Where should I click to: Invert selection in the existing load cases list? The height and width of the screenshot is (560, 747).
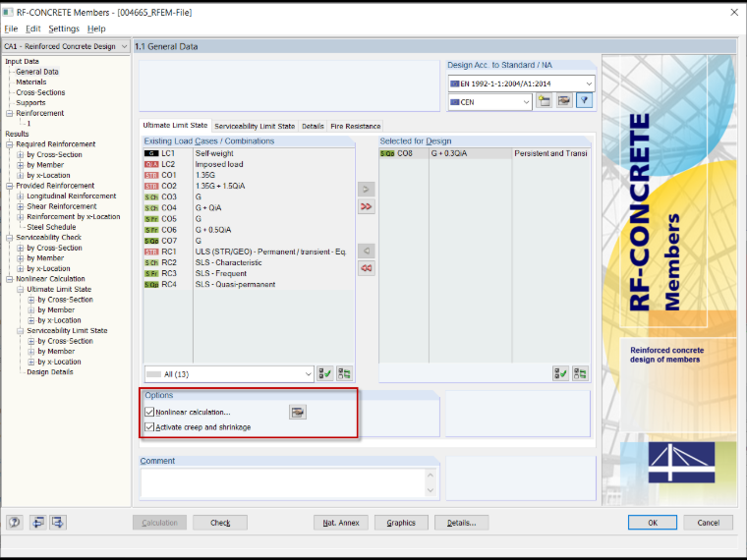click(344, 373)
